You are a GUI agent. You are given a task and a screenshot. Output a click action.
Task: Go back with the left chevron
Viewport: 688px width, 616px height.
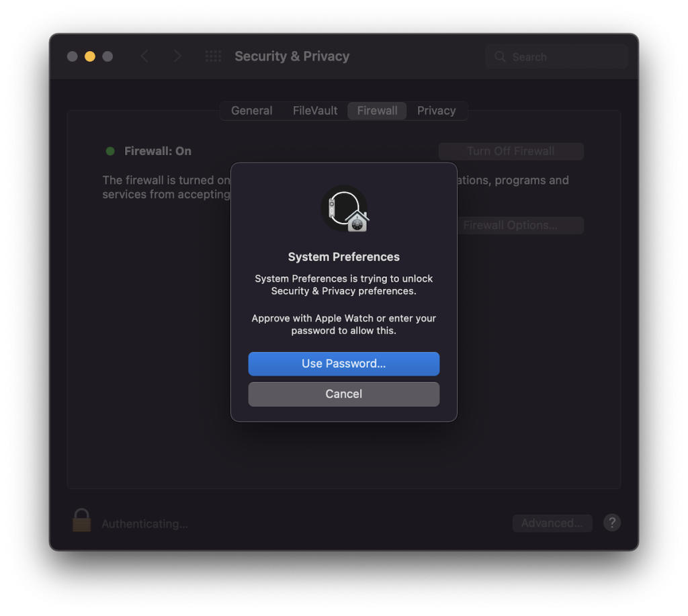(145, 56)
